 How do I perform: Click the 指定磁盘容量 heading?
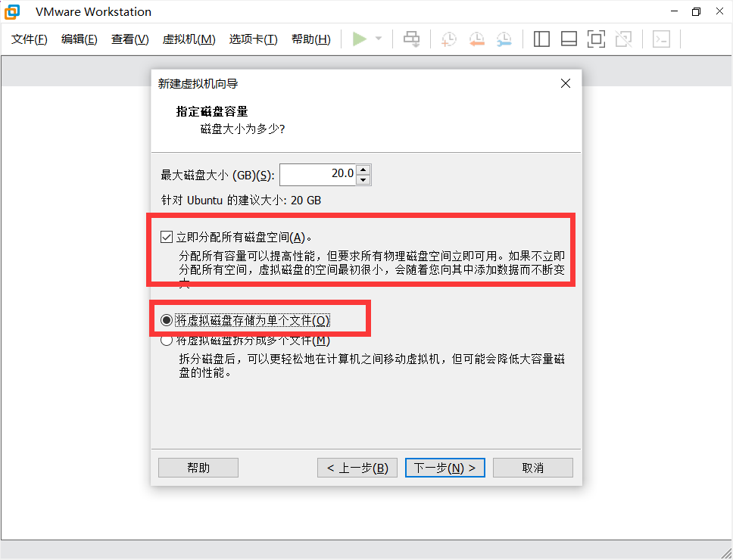coord(212,111)
